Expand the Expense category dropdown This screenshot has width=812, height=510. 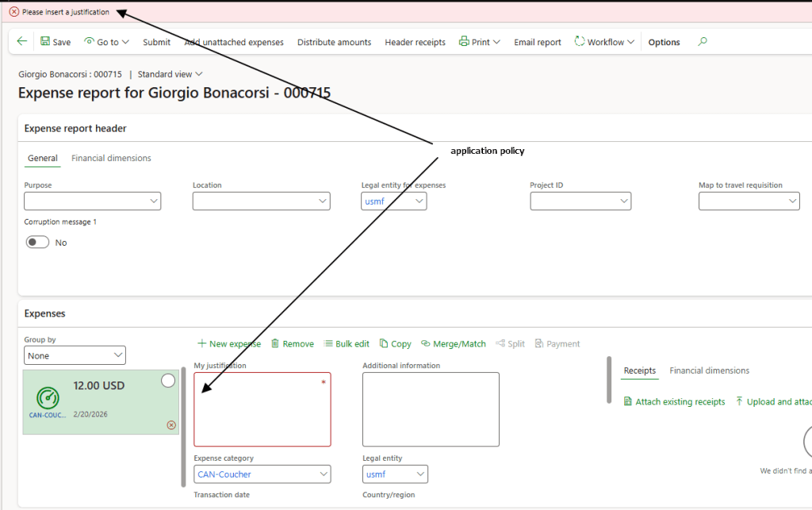coord(323,474)
